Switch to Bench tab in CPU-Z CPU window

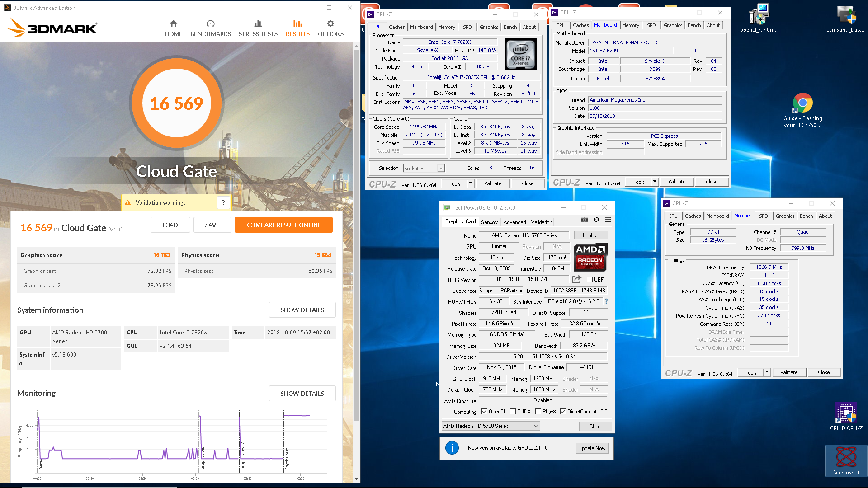pyautogui.click(x=510, y=27)
